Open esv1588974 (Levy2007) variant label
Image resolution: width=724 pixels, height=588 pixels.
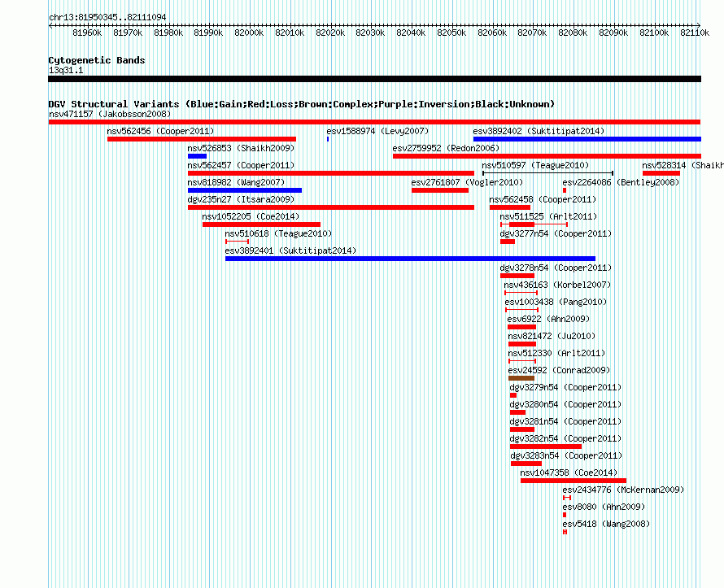click(x=377, y=131)
